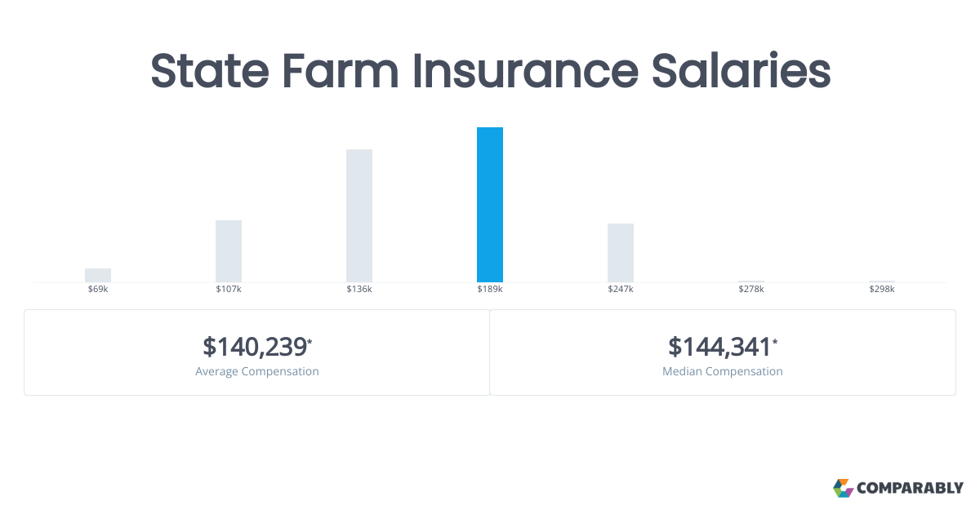Click the Average Compensation caption
This screenshot has height=514, width=980.
(x=257, y=371)
